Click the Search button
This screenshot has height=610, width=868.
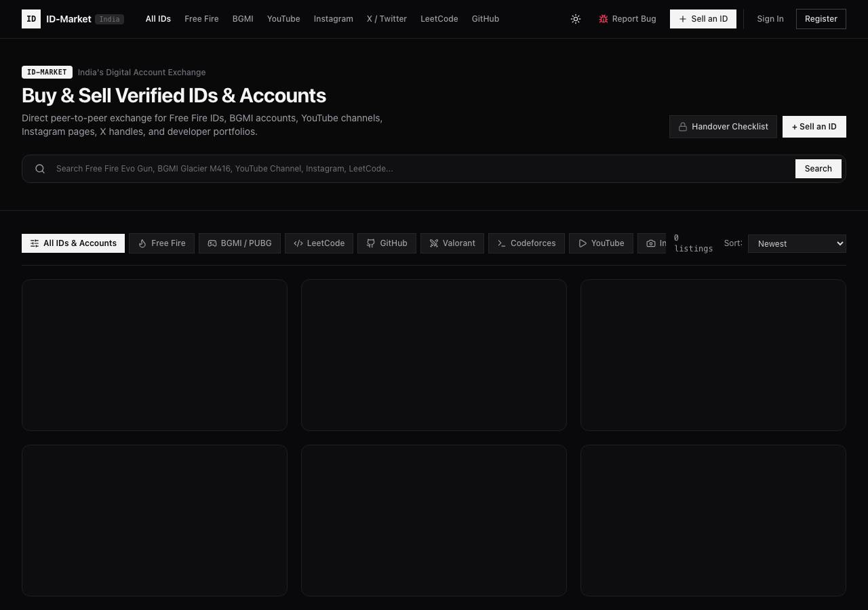click(x=818, y=169)
